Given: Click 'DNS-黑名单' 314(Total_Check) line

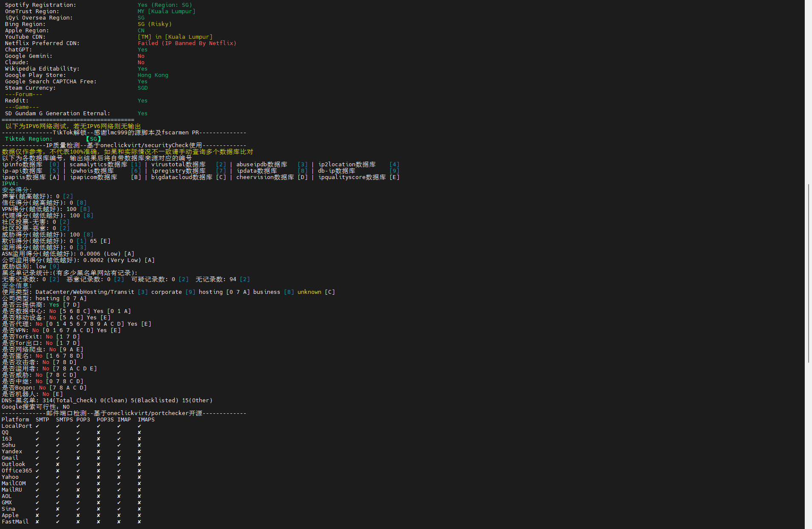Looking at the screenshot, I should [x=107, y=401].
